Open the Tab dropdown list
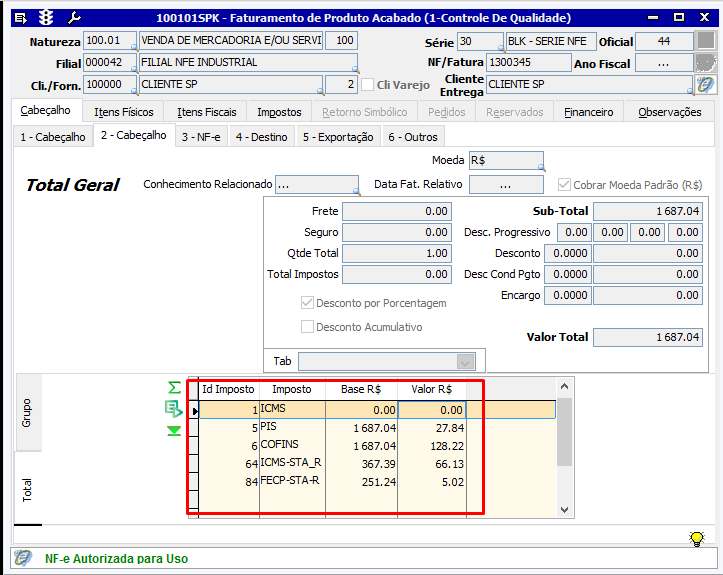This screenshot has height=575, width=723. pyautogui.click(x=465, y=362)
